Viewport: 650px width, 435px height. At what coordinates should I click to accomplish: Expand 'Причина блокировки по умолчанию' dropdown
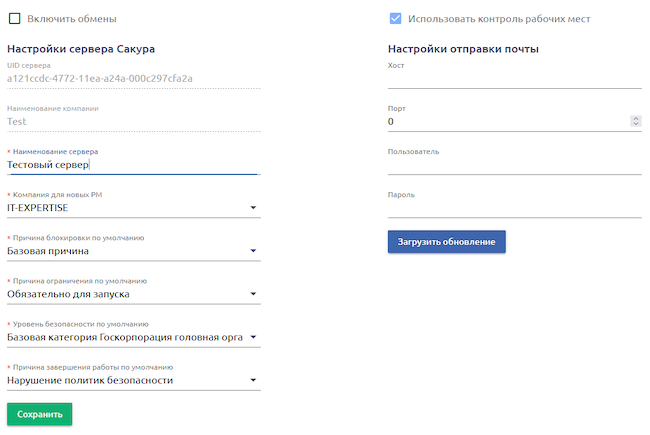(x=254, y=251)
